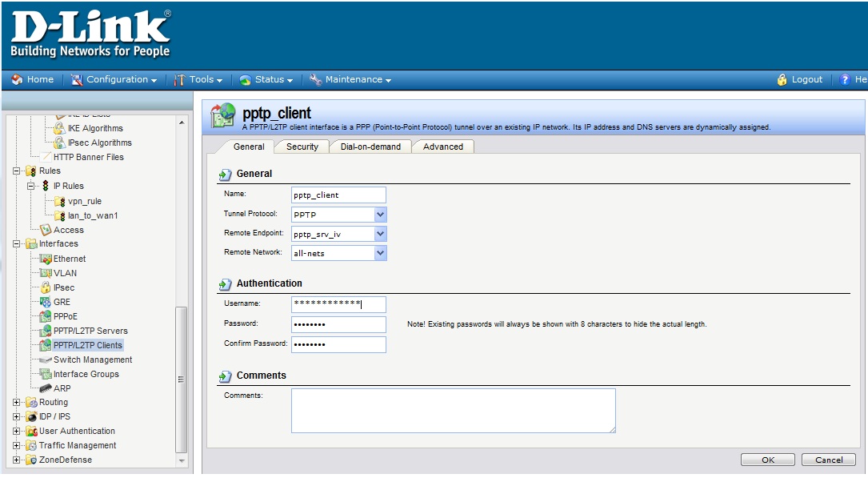
Task: Click the vpn_rule icon under IP Rules
Action: tap(60, 201)
